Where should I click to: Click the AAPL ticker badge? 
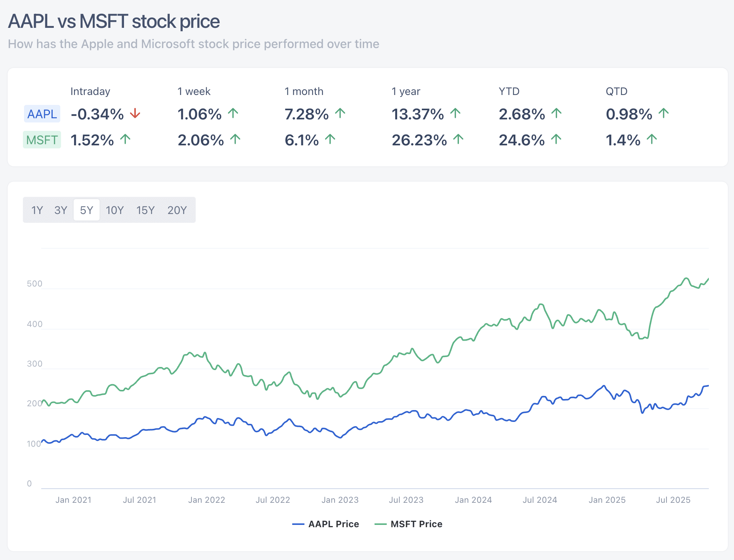[42, 113]
